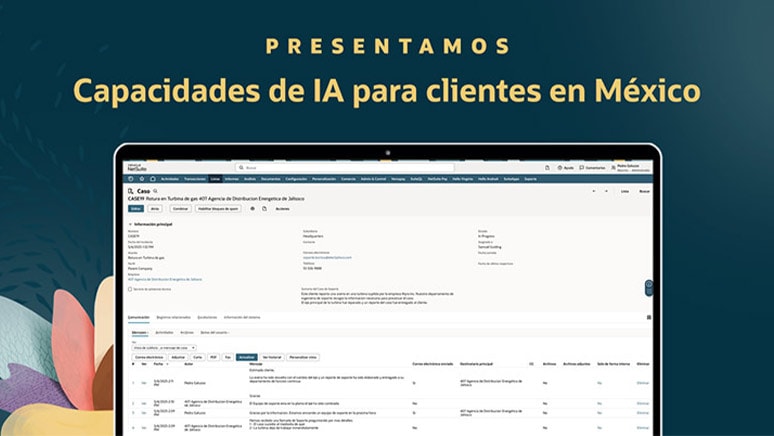Click the case record icon left of Caso
The width and height of the screenshot is (774, 436).
click(x=131, y=191)
